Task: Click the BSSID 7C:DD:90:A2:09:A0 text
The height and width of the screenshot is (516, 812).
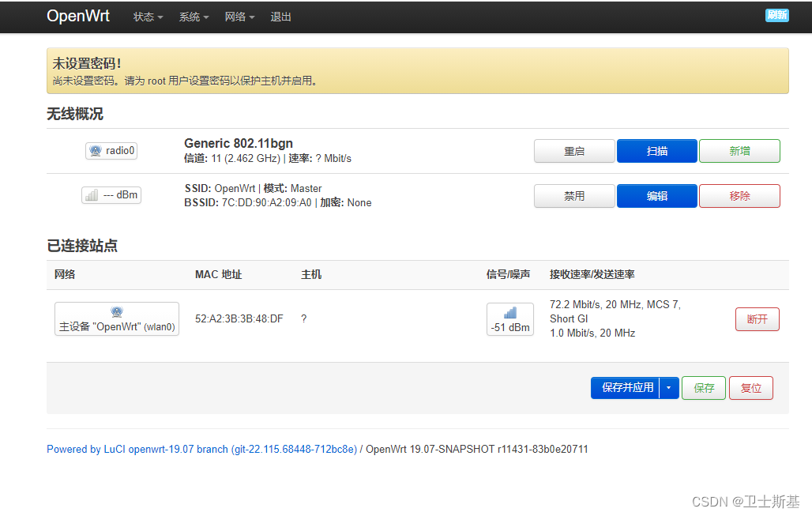Action: click(248, 202)
